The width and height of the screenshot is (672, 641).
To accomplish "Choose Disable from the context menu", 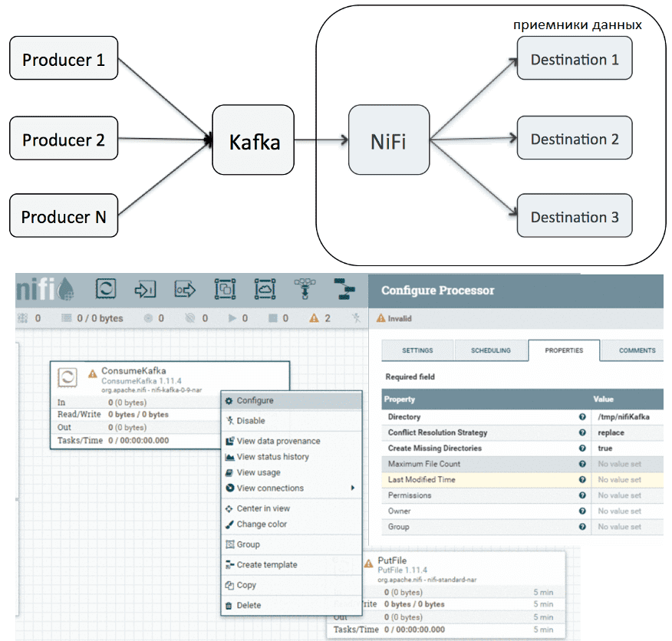I will pos(292,421).
